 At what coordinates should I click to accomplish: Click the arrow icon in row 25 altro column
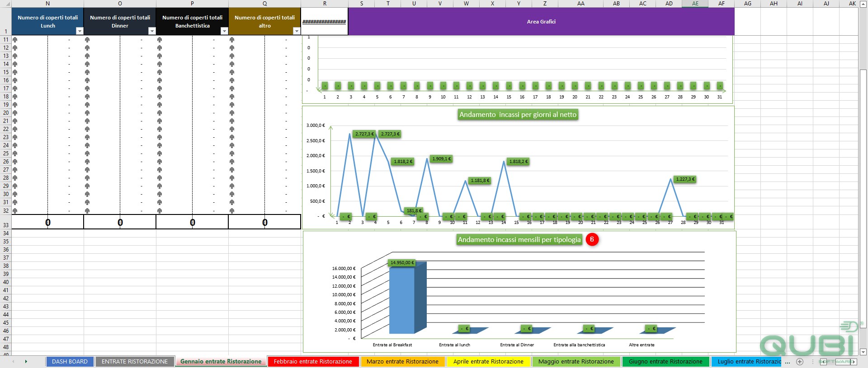pos(232,154)
